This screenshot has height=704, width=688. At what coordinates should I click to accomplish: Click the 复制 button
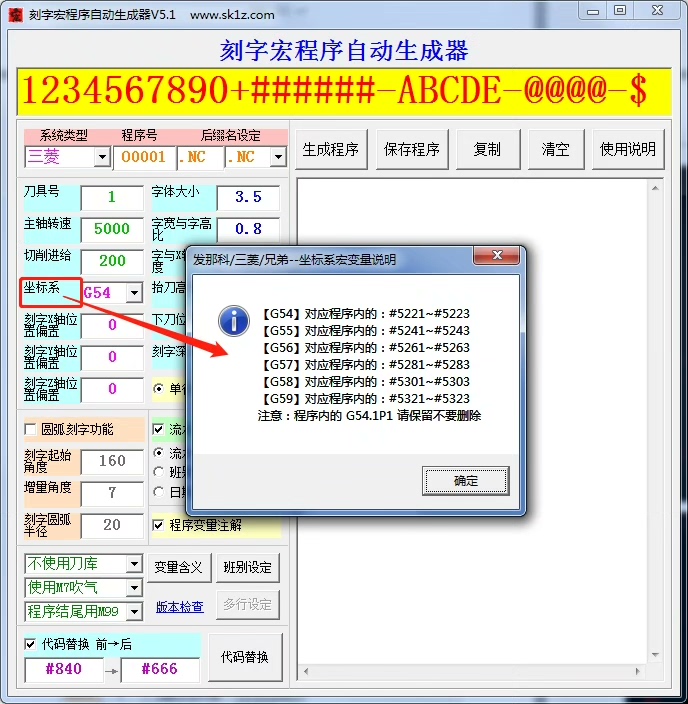488,150
